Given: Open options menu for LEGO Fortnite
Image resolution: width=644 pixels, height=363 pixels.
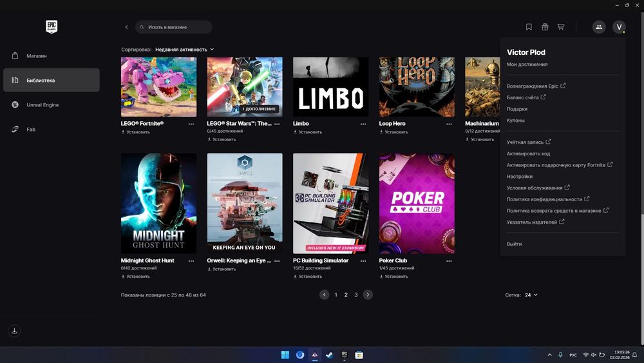Looking at the screenshot, I should pyautogui.click(x=191, y=124).
